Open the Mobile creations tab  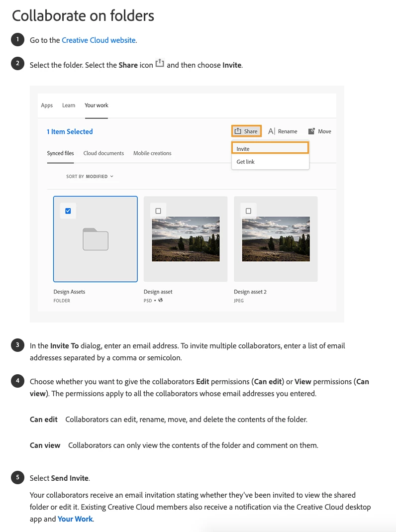click(152, 153)
